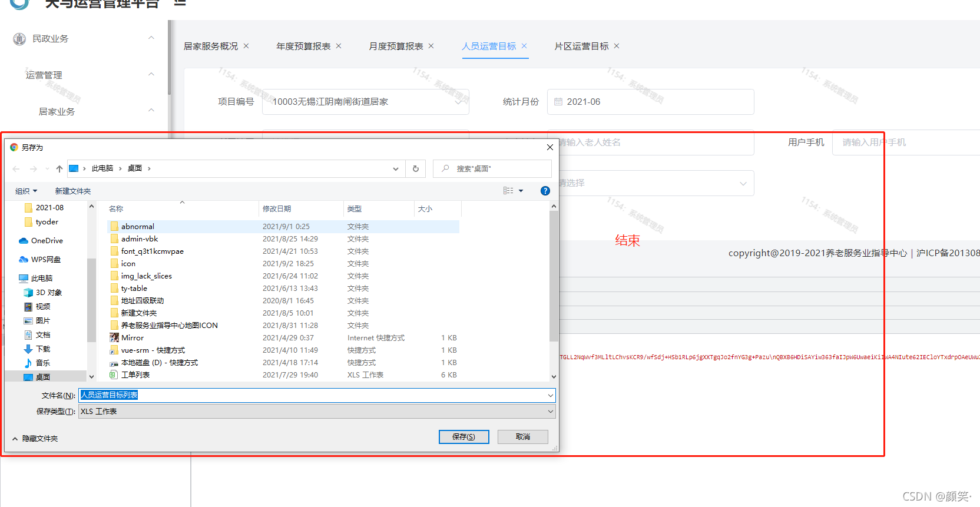Open the address path dropdown
The image size is (980, 507).
(396, 169)
